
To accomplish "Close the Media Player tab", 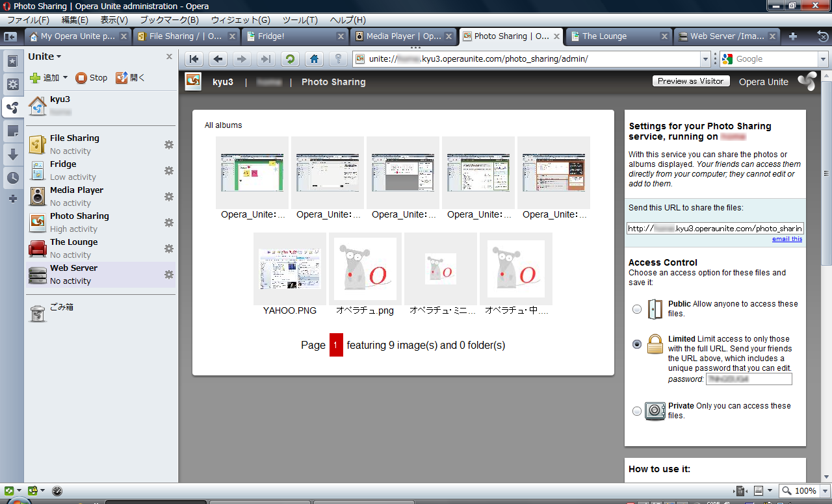I will click(x=448, y=36).
